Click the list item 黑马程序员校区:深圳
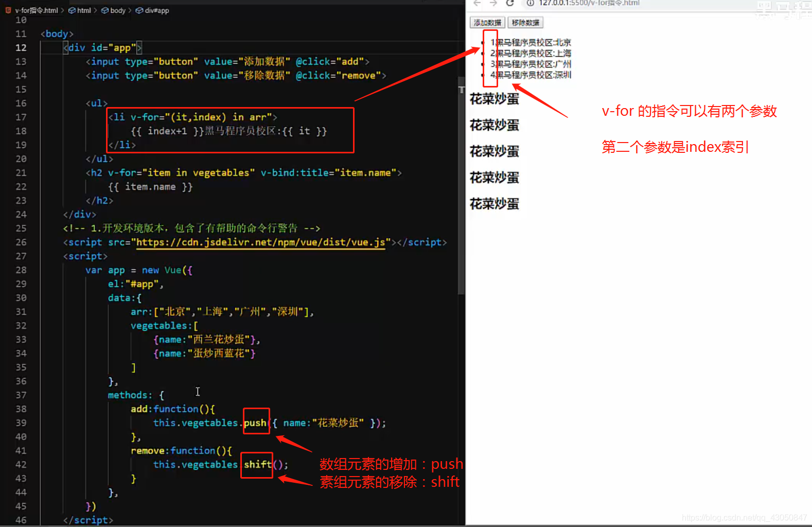Image resolution: width=812 pixels, height=527 pixels. pos(531,75)
